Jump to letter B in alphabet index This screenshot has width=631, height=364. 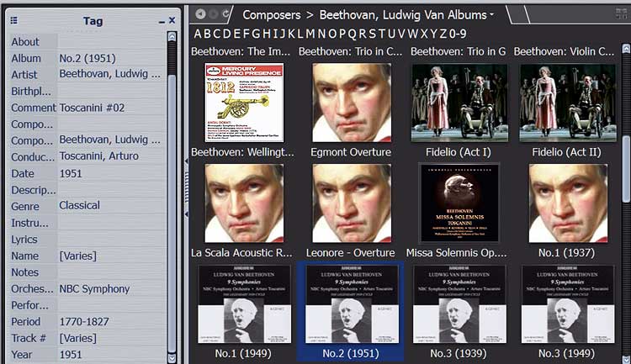point(209,34)
